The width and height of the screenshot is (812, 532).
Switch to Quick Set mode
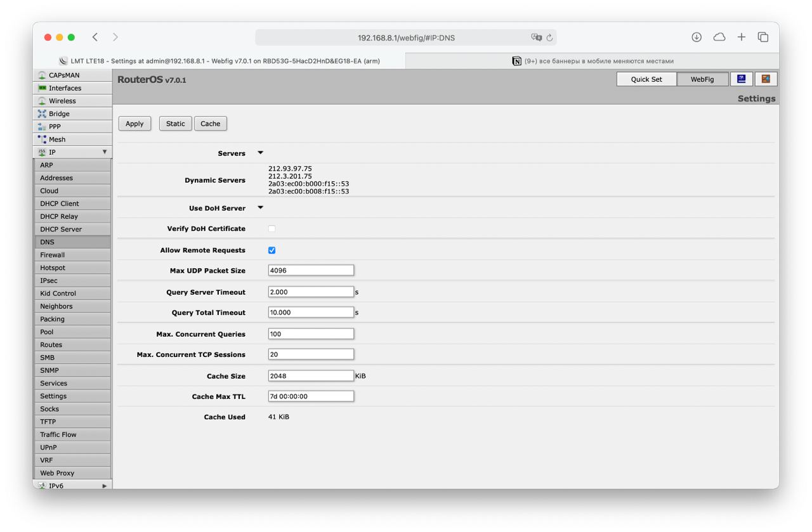pyautogui.click(x=646, y=79)
